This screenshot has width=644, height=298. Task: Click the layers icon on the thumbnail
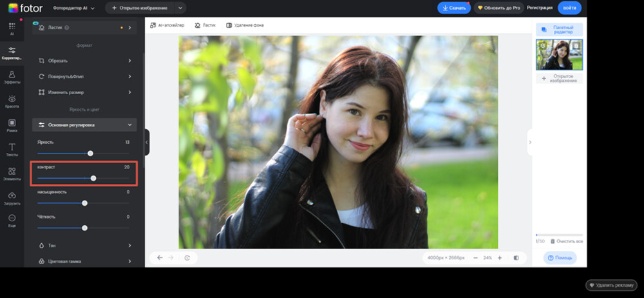(542, 45)
